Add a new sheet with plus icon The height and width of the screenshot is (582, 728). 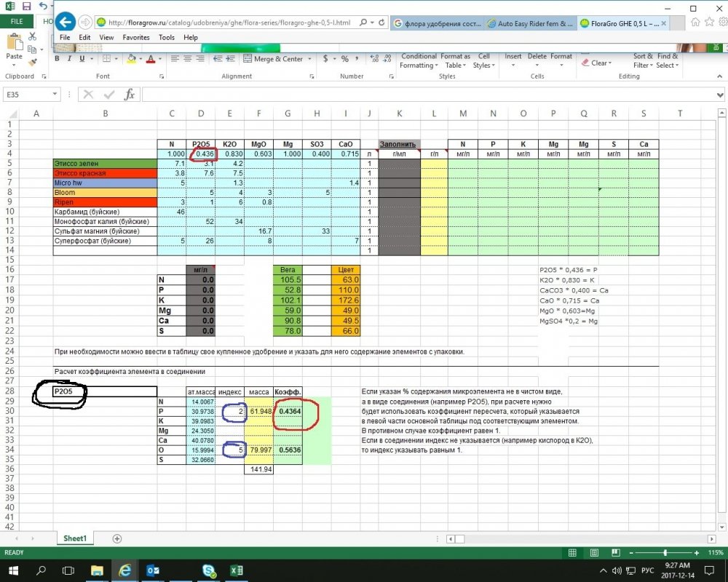click(117, 538)
